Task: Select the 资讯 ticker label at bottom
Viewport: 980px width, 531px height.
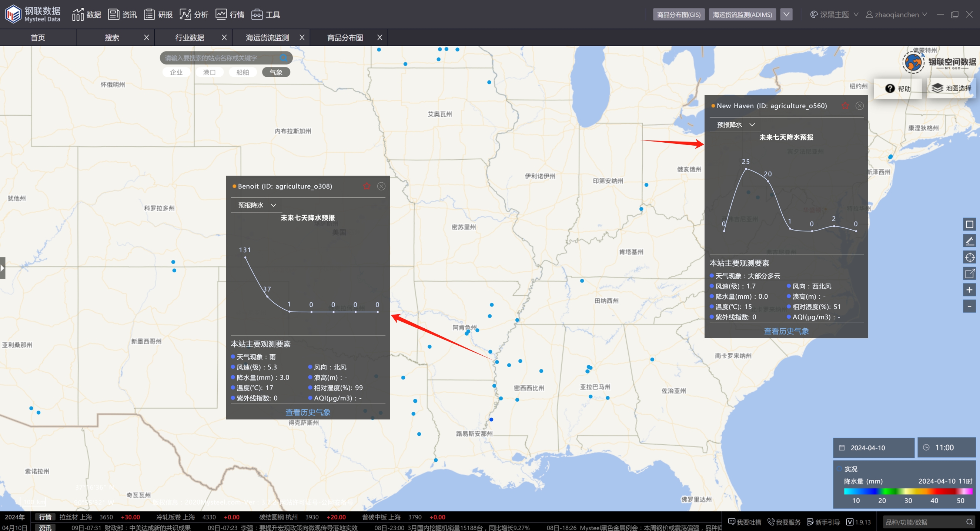Action: tap(45, 528)
